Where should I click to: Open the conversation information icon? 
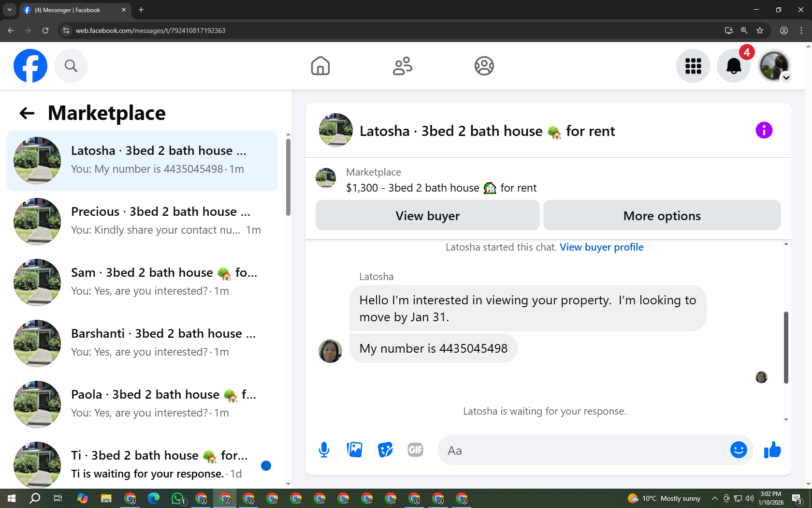pos(764,130)
